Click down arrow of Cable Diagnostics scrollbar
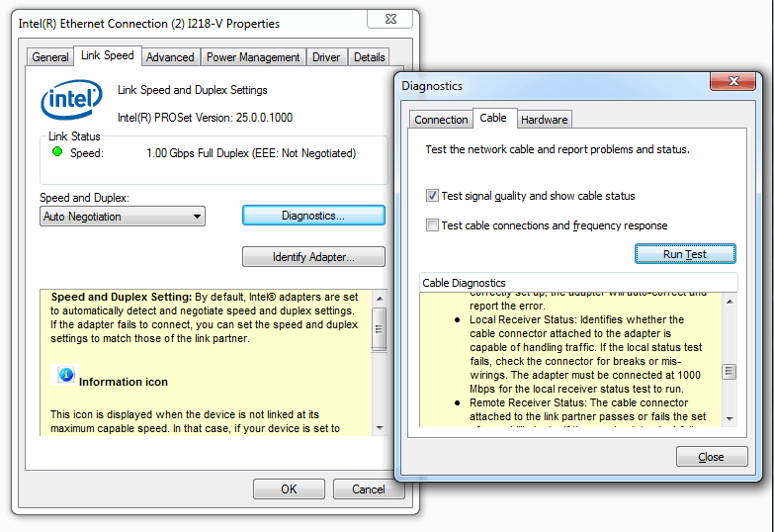Image resolution: width=774 pixels, height=532 pixels. [x=730, y=419]
